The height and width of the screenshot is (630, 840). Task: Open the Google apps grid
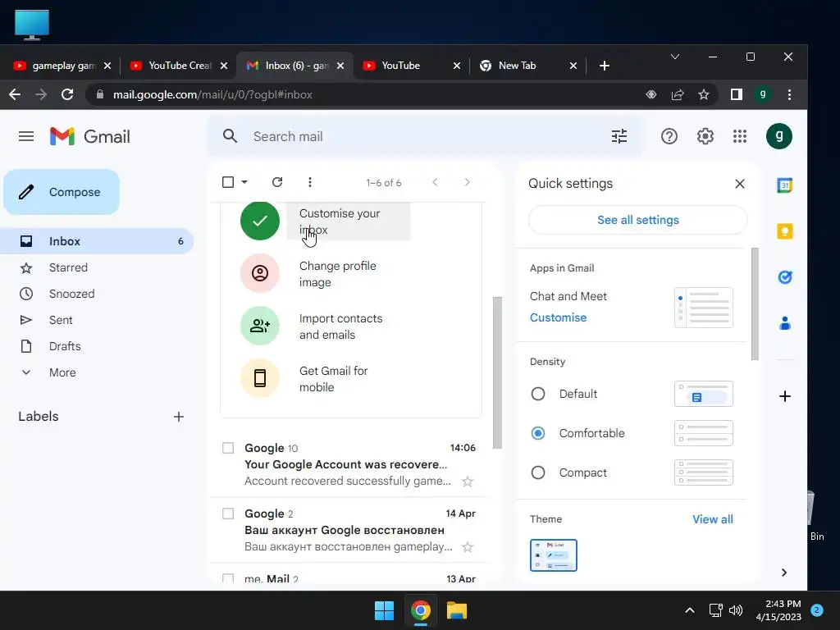pyautogui.click(x=740, y=137)
